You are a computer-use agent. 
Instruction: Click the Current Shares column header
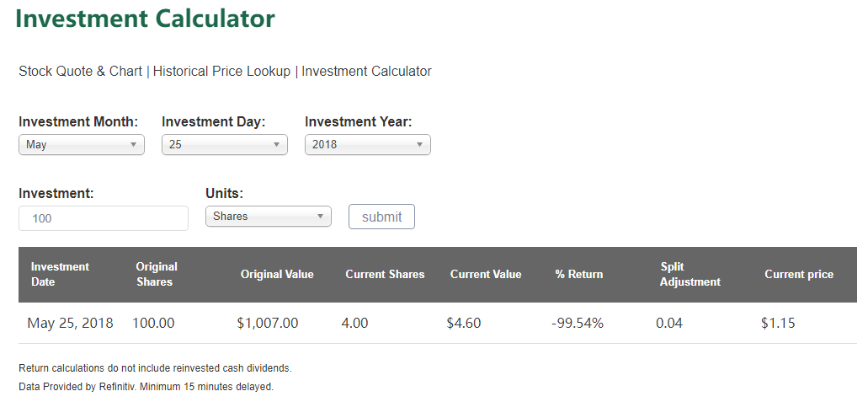[385, 274]
